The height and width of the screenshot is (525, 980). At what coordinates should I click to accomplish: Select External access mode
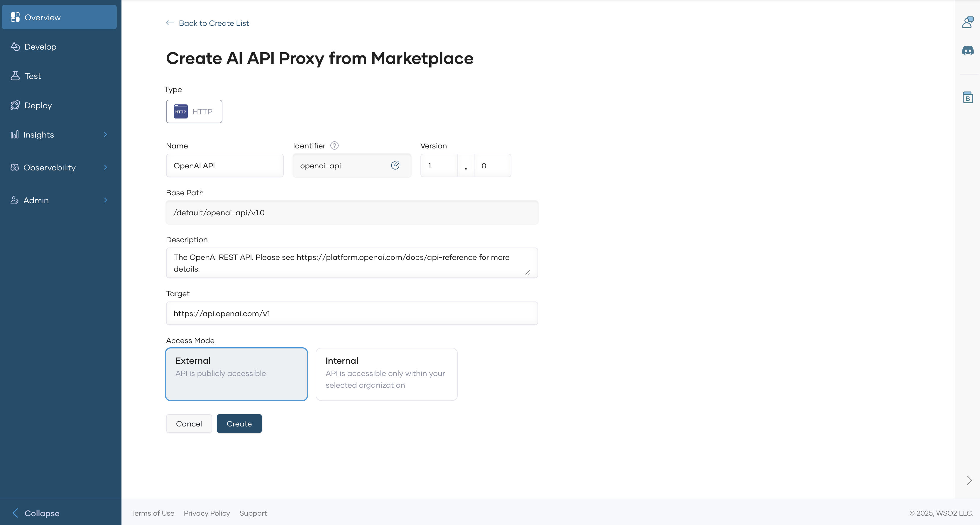click(x=236, y=374)
